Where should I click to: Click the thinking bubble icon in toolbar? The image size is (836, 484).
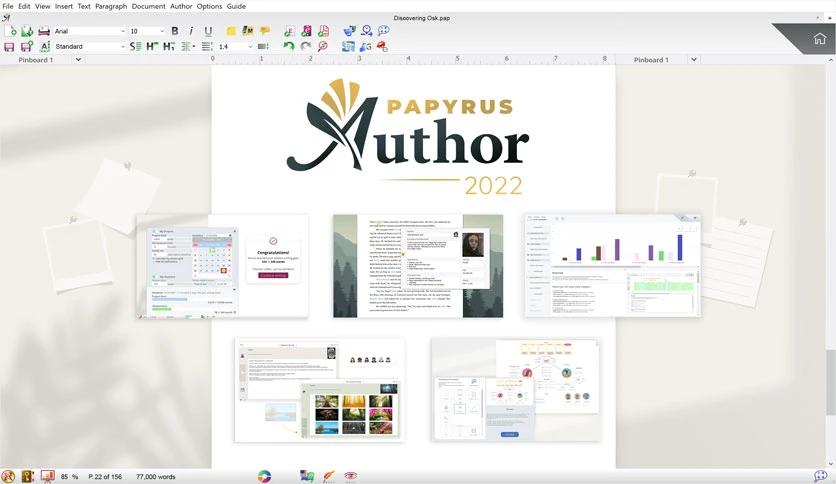[x=383, y=31]
